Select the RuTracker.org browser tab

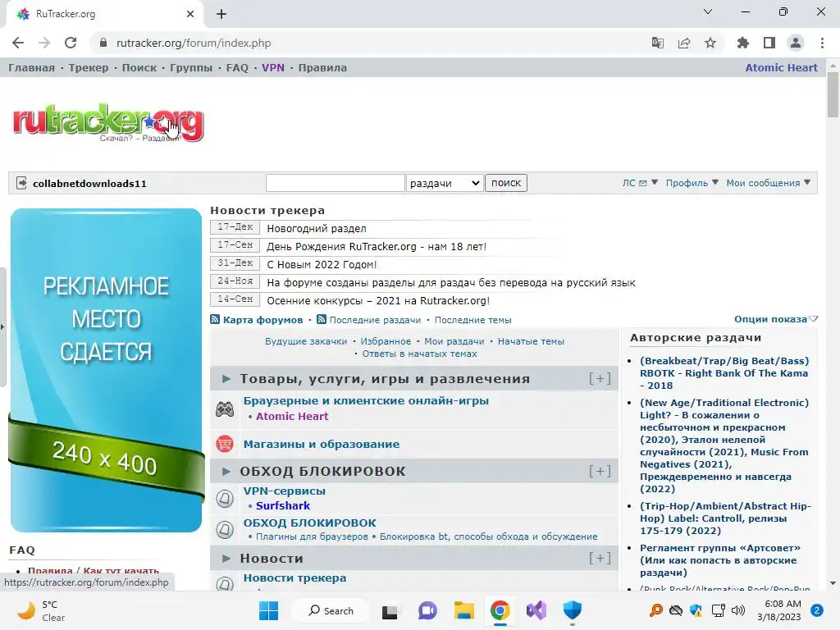105,15
